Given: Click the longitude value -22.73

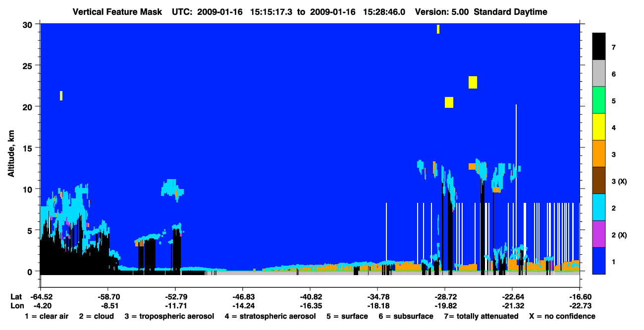Looking at the screenshot, I should (x=580, y=306).
